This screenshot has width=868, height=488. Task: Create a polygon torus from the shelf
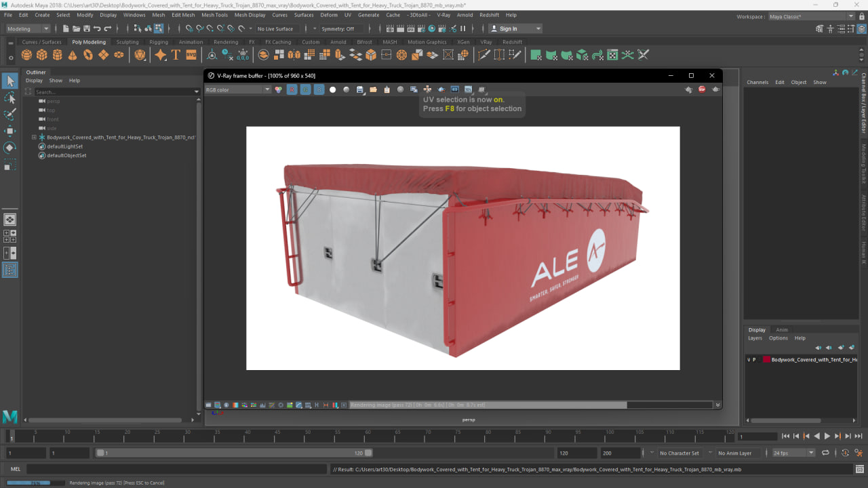point(88,55)
